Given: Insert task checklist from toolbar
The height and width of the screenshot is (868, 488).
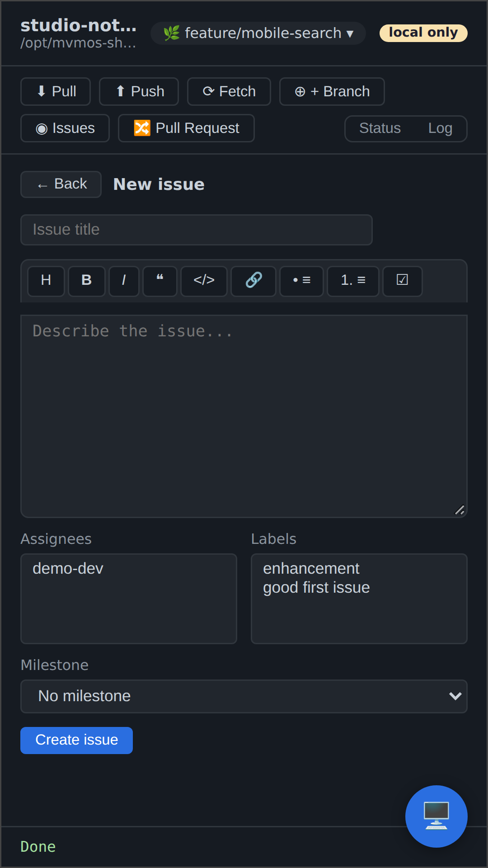Looking at the screenshot, I should tap(403, 281).
